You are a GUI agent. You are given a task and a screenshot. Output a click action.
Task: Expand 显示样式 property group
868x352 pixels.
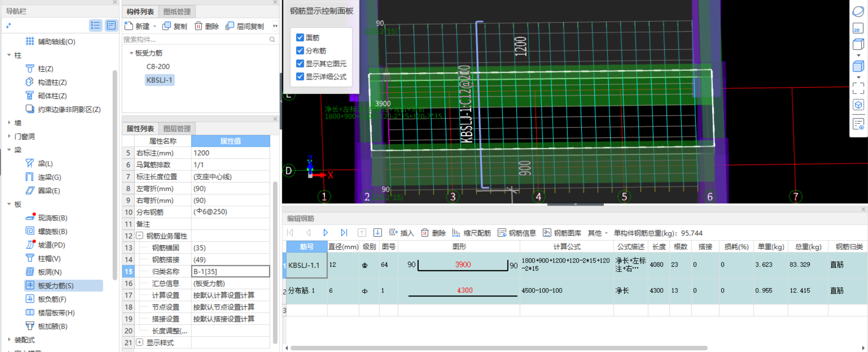pyautogui.click(x=140, y=343)
